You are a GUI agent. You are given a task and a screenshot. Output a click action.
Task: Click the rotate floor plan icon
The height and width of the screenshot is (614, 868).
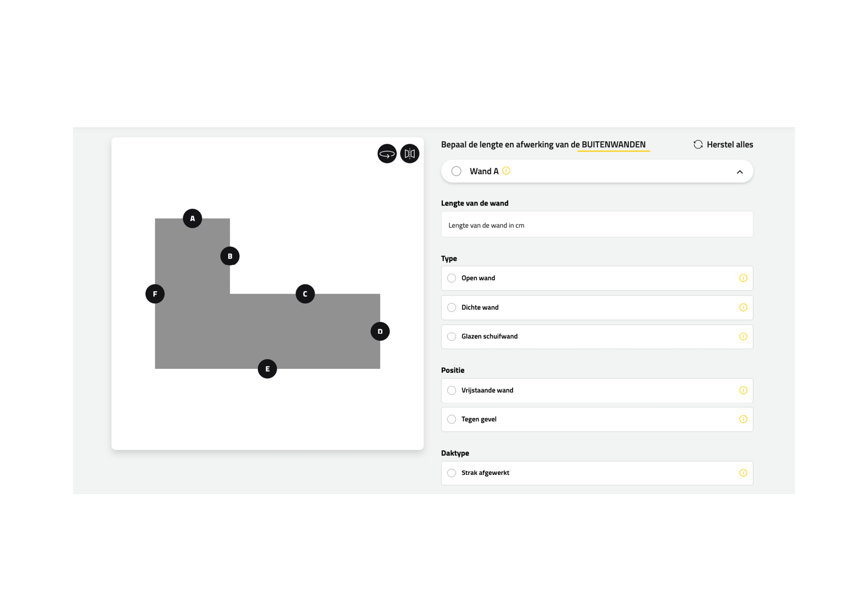(x=386, y=153)
